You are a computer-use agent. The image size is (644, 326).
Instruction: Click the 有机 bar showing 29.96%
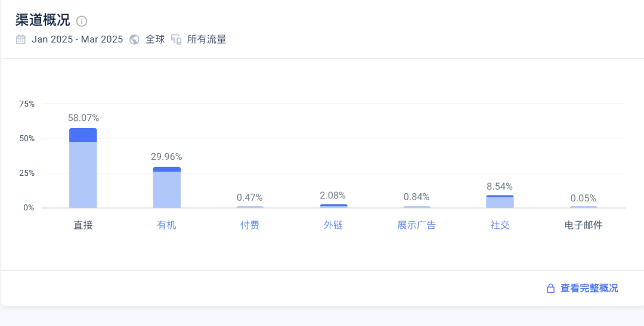pyautogui.click(x=166, y=188)
